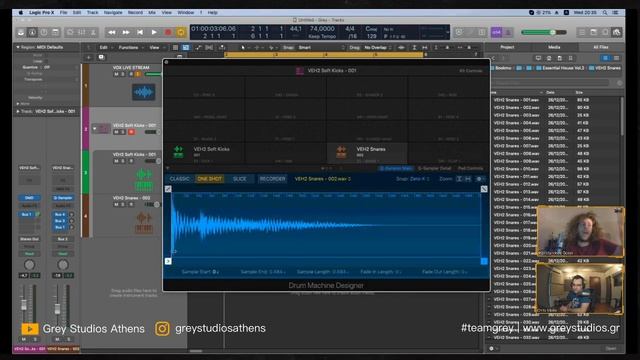Expand the Track VEH2 Soft Kicks inspector section
Image resolution: width=640 pixels, height=360 pixels.
(x=18, y=111)
